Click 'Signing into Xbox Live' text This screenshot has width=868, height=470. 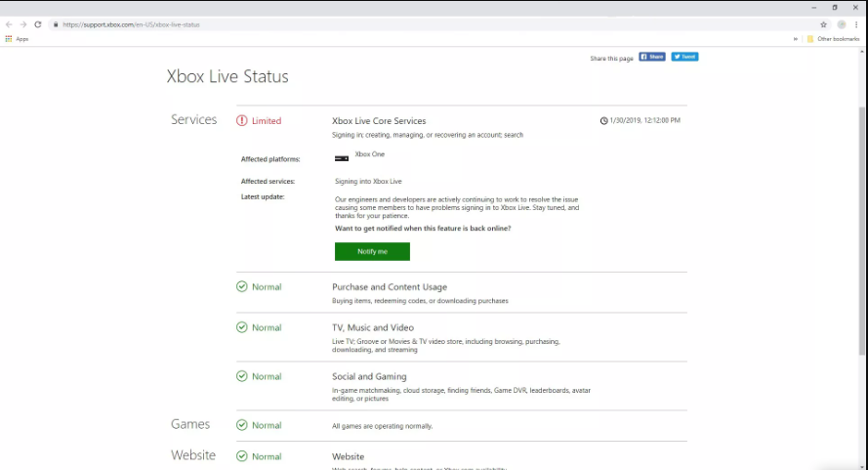(x=368, y=181)
